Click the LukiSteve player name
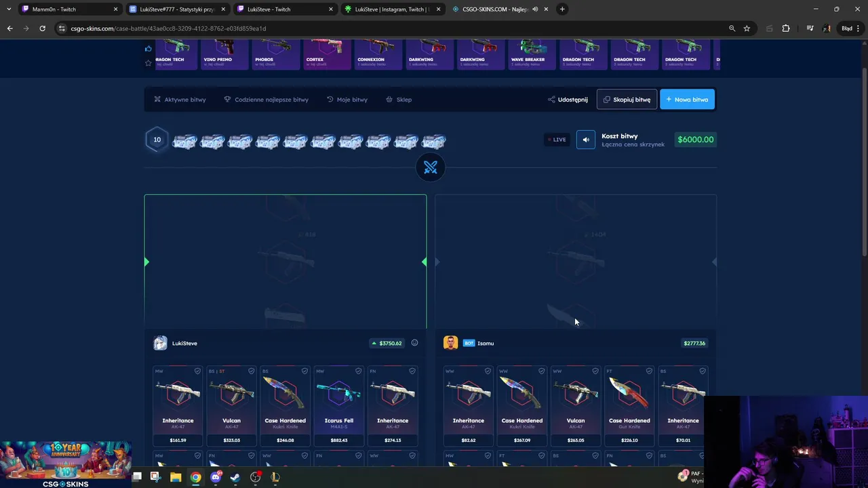The width and height of the screenshot is (868, 488). coord(184,344)
